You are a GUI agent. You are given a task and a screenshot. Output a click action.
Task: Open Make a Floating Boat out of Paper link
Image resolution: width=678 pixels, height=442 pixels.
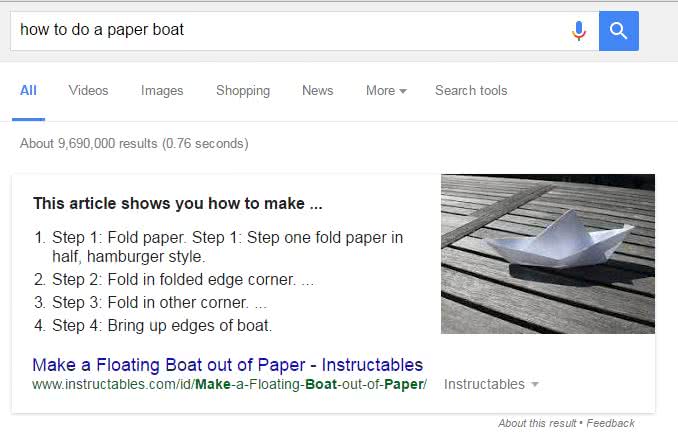point(228,365)
